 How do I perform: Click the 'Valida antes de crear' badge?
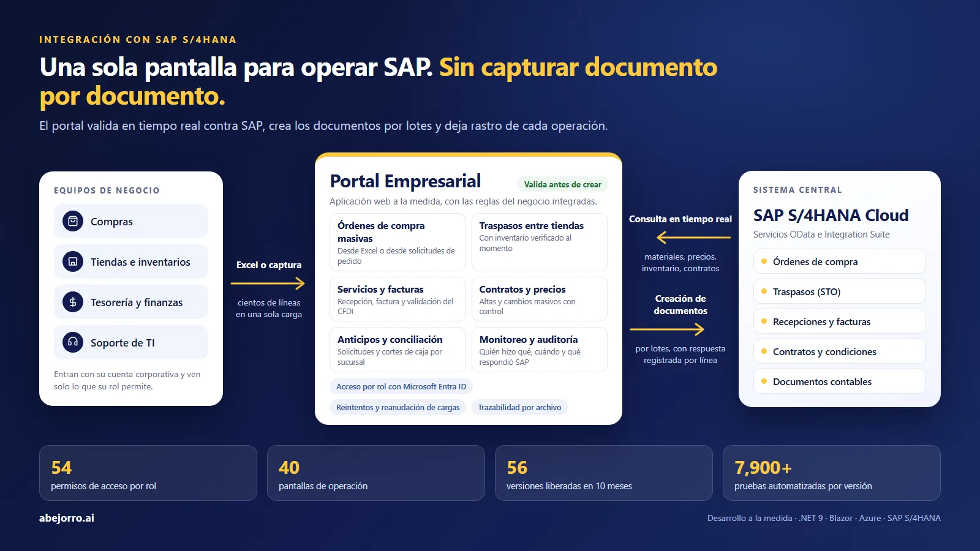[562, 184]
